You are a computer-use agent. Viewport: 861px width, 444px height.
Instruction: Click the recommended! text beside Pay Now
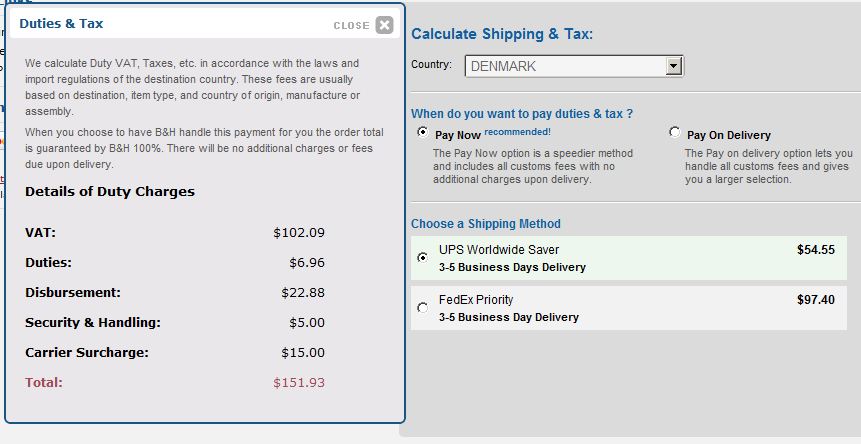[x=517, y=132]
